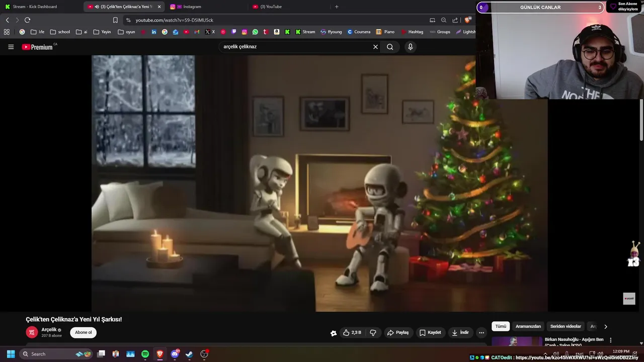This screenshot has height=362, width=644.
Task: Clear the "arçelik çeliknaz" search text
Action: pos(375,47)
